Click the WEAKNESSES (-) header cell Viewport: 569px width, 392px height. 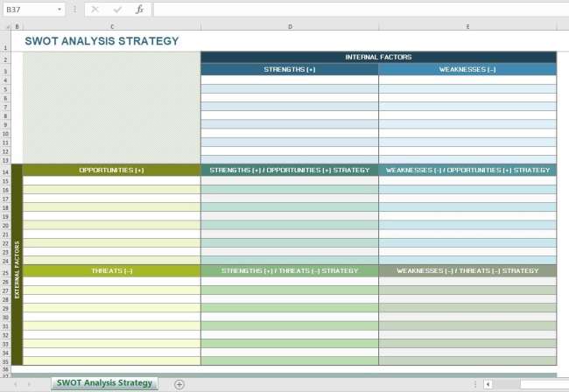[467, 69]
